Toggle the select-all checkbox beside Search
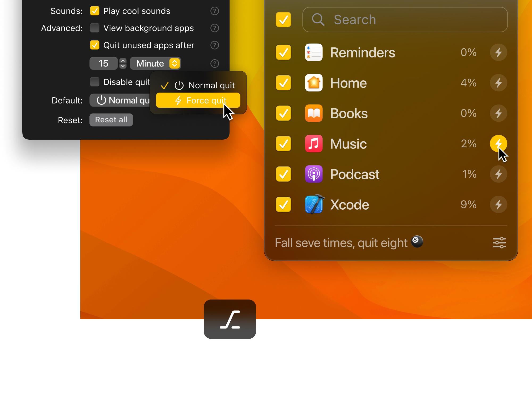This screenshot has height=399, width=532. tap(283, 20)
